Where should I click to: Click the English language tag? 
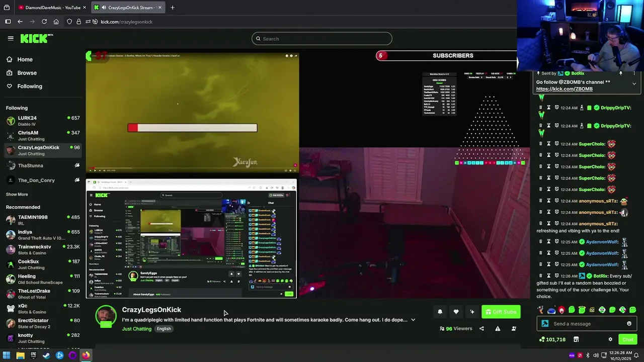[x=164, y=329]
